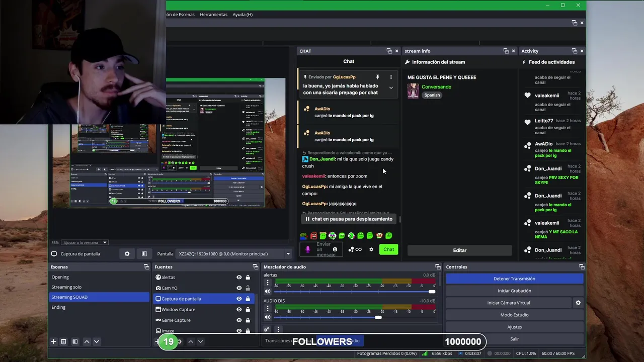644x362 pixels.
Task: Undock the Controles panel
Action: click(582, 267)
